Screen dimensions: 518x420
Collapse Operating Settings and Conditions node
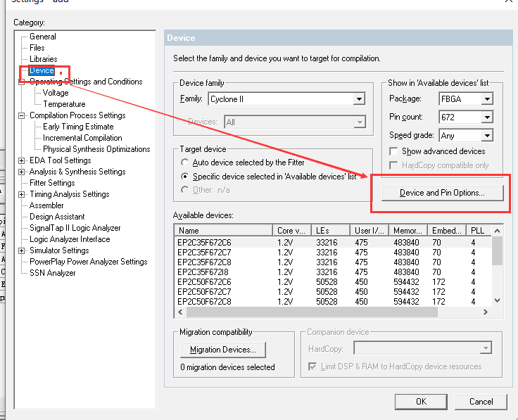coord(22,82)
